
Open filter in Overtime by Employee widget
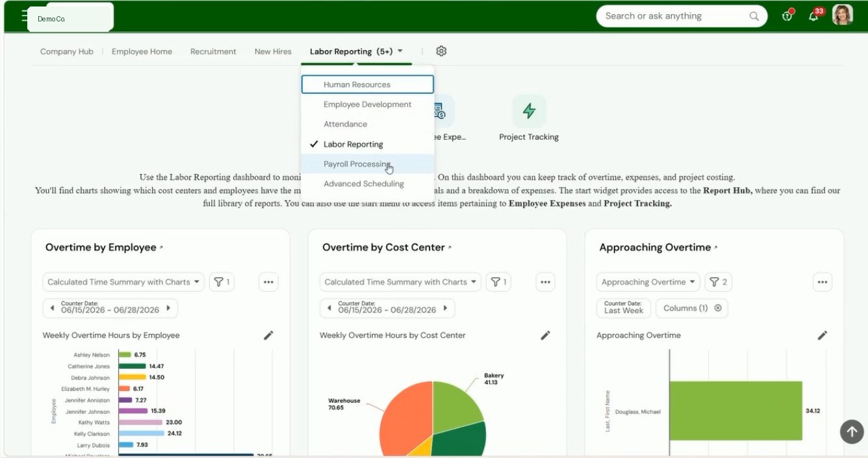[x=222, y=282]
